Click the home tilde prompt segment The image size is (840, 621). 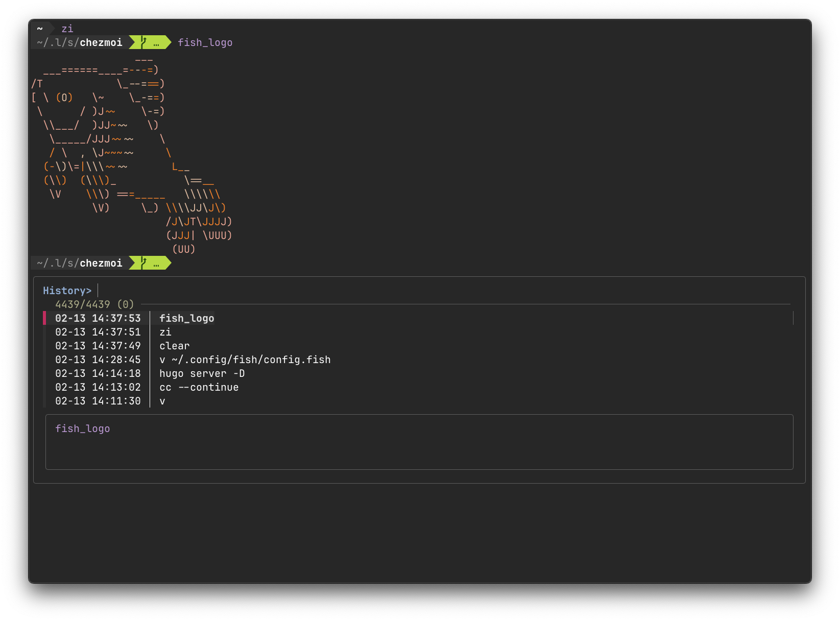40,29
